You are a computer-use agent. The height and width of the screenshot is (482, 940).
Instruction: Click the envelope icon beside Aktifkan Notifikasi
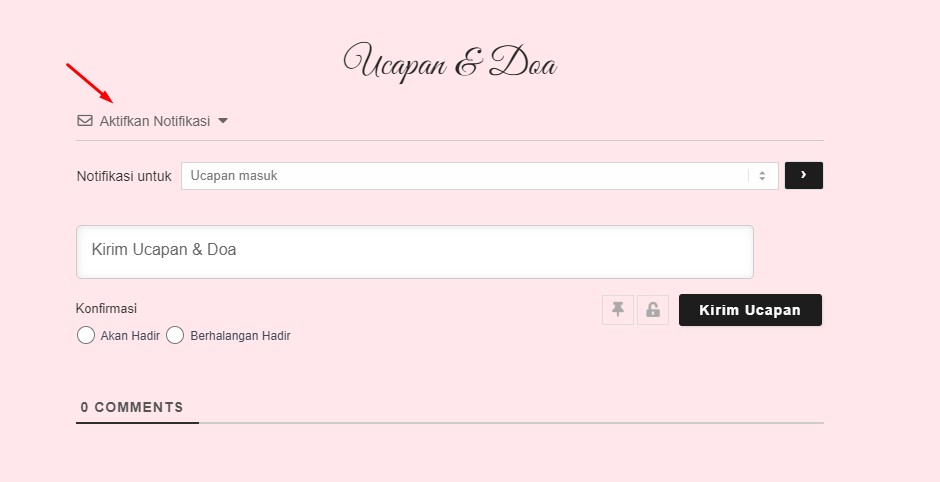point(85,120)
